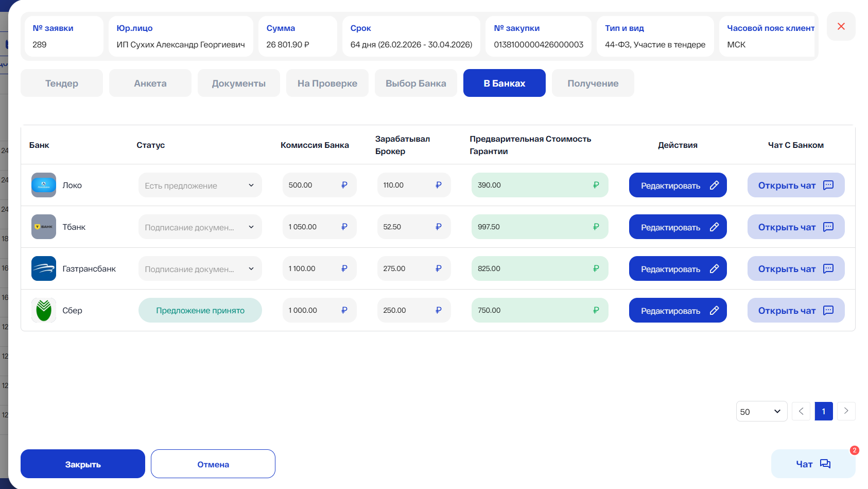Click the Сбер bank logo
Viewport: 868px width, 489px height.
coord(44,310)
